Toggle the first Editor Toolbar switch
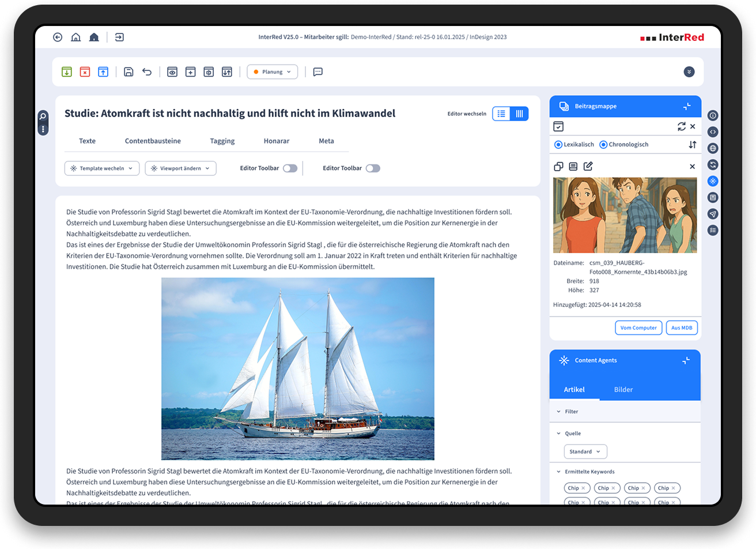 290,168
